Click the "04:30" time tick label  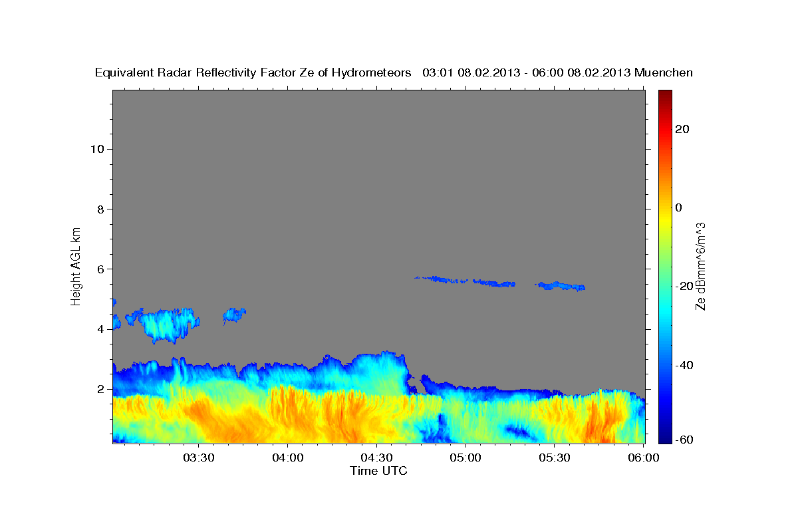[x=376, y=458]
